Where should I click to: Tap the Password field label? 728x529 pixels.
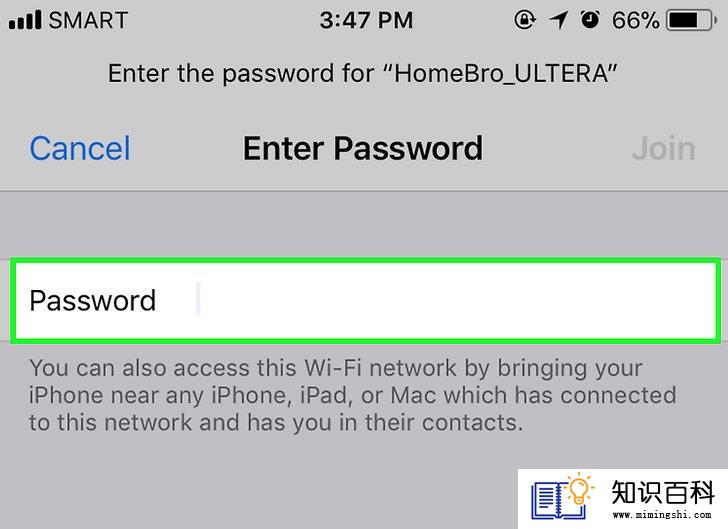[92, 300]
